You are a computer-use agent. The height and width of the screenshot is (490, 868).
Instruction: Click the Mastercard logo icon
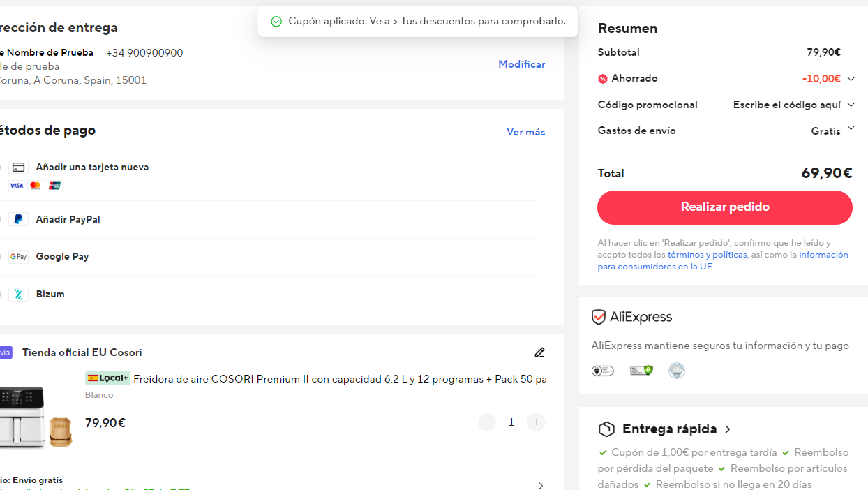pyautogui.click(x=36, y=186)
